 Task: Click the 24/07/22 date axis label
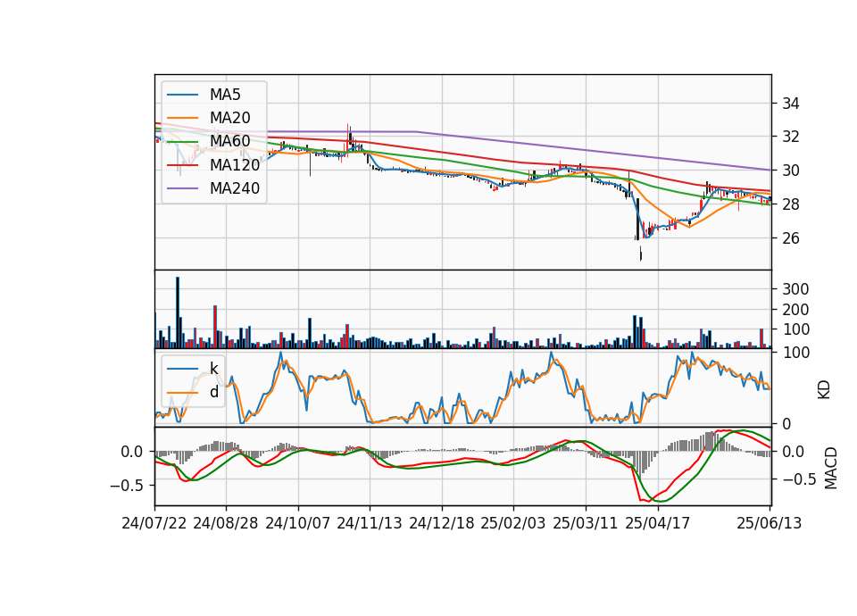tap(154, 523)
